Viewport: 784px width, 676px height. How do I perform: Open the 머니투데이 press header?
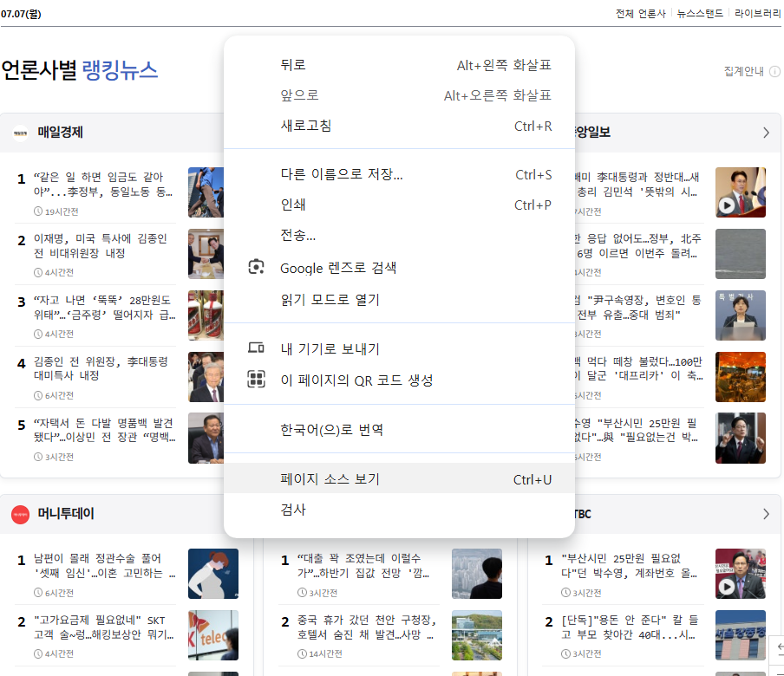click(x=66, y=514)
